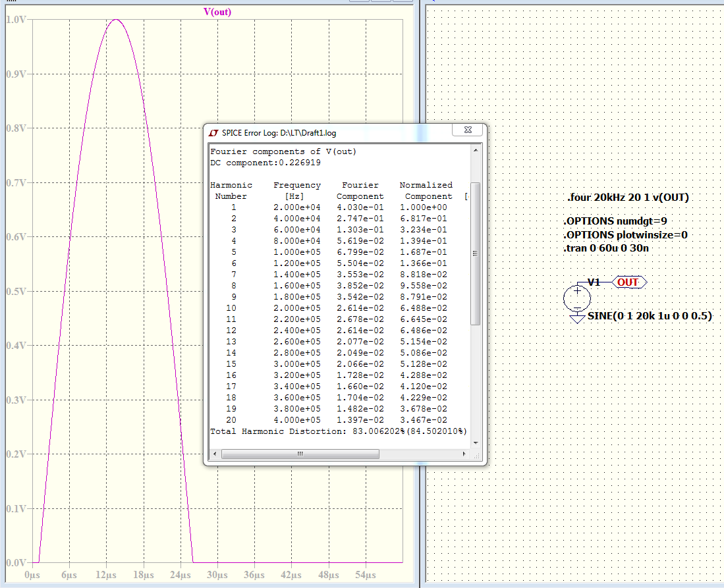
Task: Click the LT logo icon in the SPICE Error Log title bar
Action: (x=213, y=132)
